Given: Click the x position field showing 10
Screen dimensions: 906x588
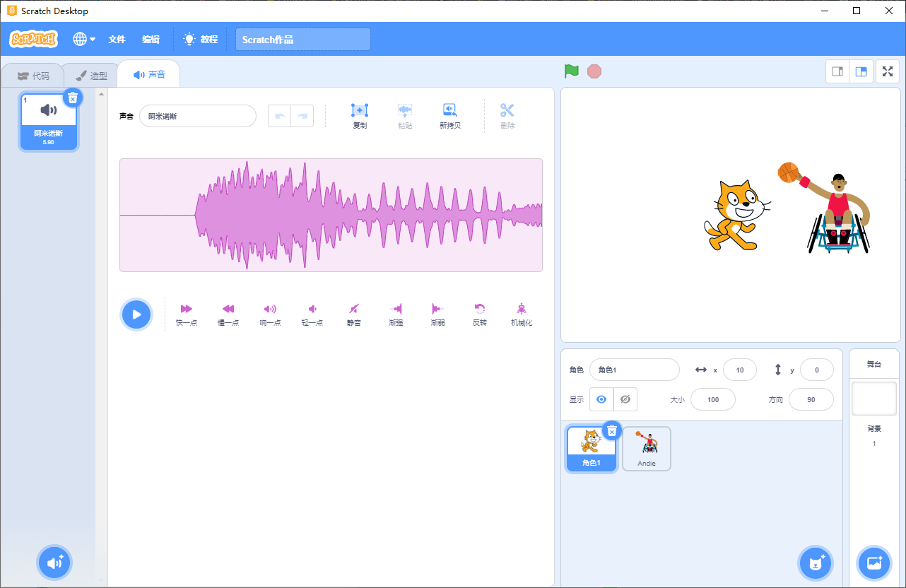Looking at the screenshot, I should click(740, 370).
